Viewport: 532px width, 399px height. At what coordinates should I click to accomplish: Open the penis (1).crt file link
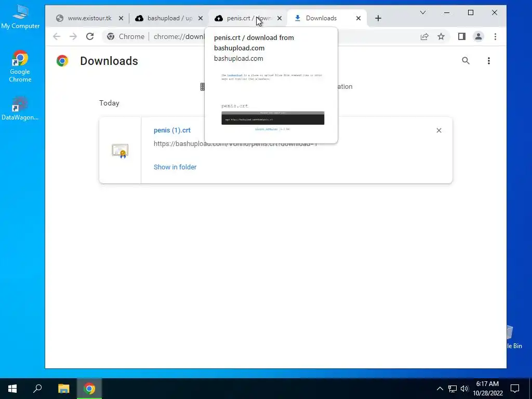click(172, 130)
